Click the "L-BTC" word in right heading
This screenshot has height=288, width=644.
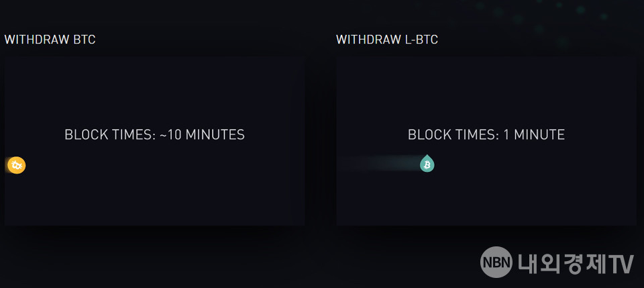point(421,40)
